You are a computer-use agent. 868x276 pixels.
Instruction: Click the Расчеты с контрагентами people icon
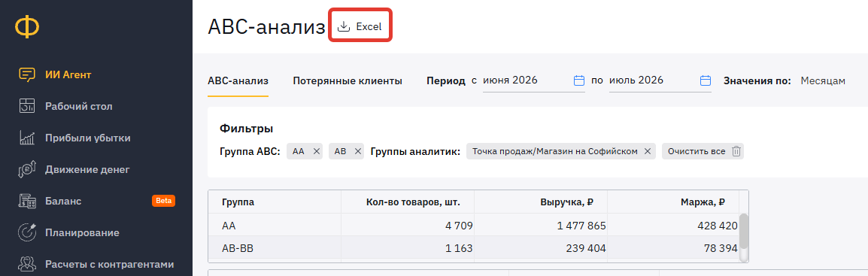click(x=26, y=264)
